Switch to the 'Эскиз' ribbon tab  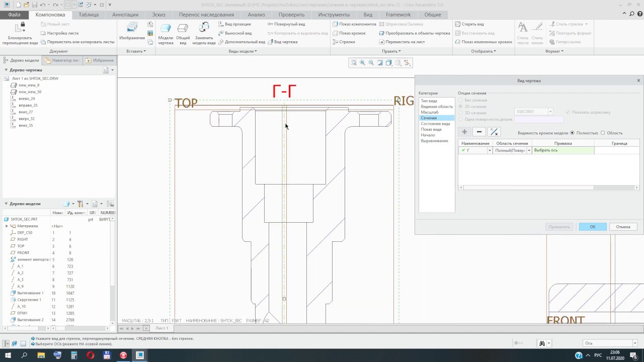pyautogui.click(x=158, y=15)
